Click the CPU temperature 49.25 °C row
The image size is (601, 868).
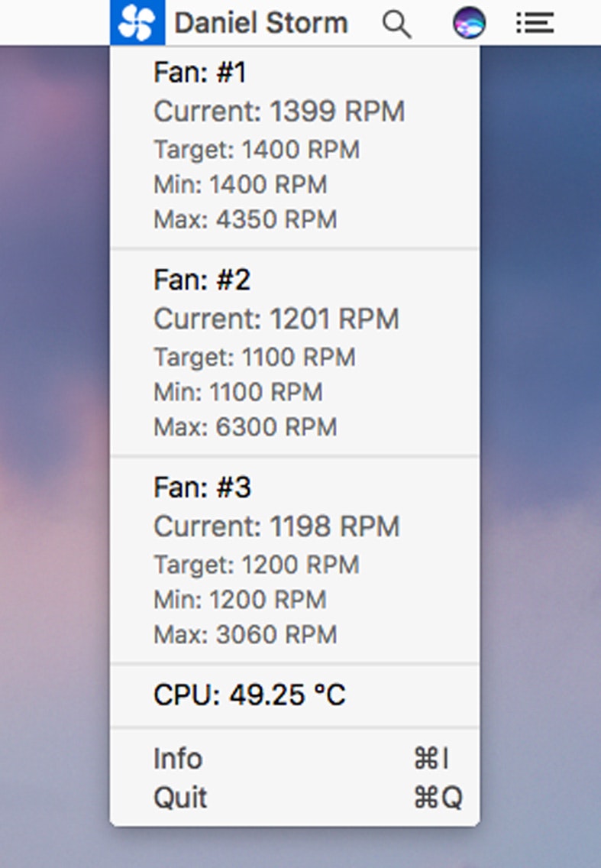pyautogui.click(x=249, y=695)
